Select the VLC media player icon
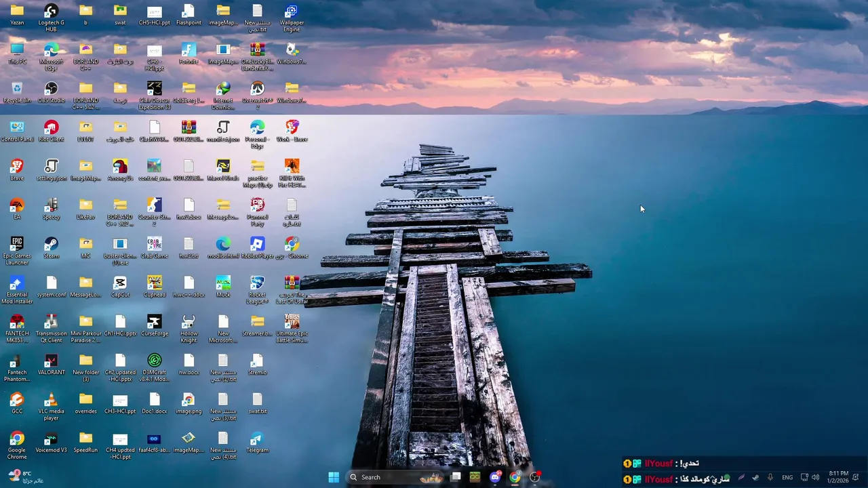Screen dimensions: 868x488 pos(51,406)
